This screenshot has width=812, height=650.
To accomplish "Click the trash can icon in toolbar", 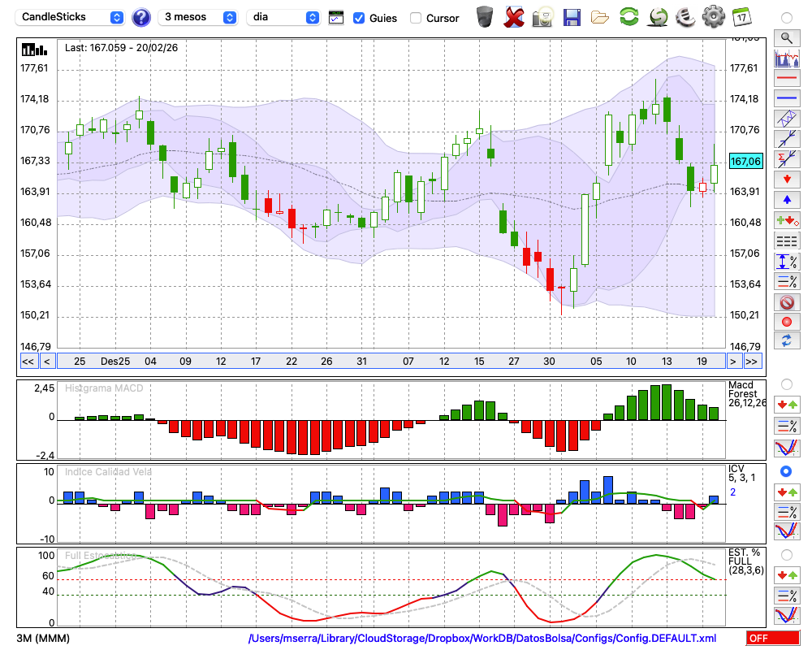I will click(x=485, y=16).
